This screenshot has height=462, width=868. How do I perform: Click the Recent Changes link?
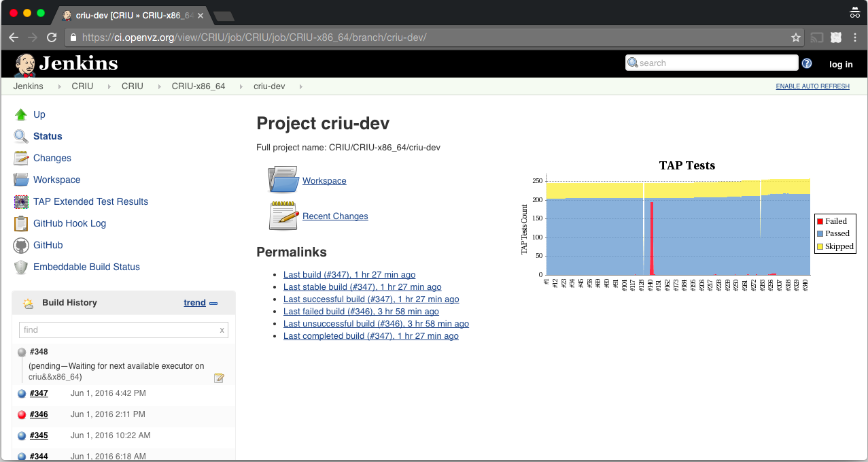(x=335, y=216)
